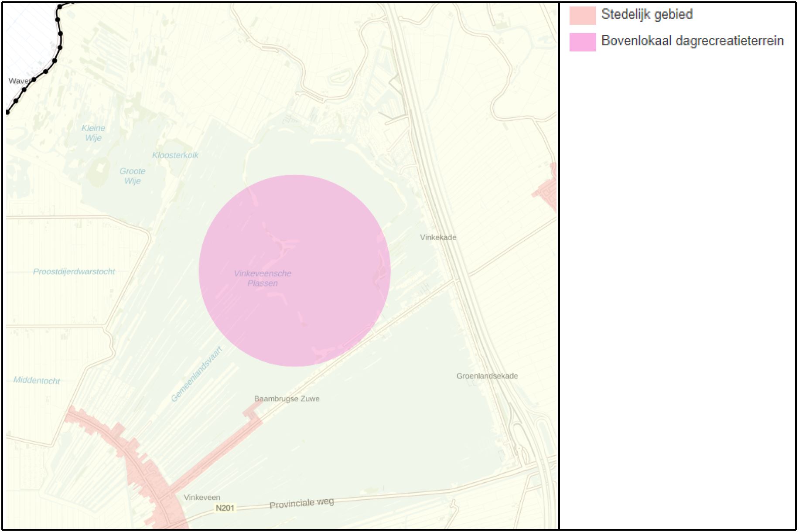Click the 'Proostdijerdwarstocht' waterway label

click(x=74, y=271)
